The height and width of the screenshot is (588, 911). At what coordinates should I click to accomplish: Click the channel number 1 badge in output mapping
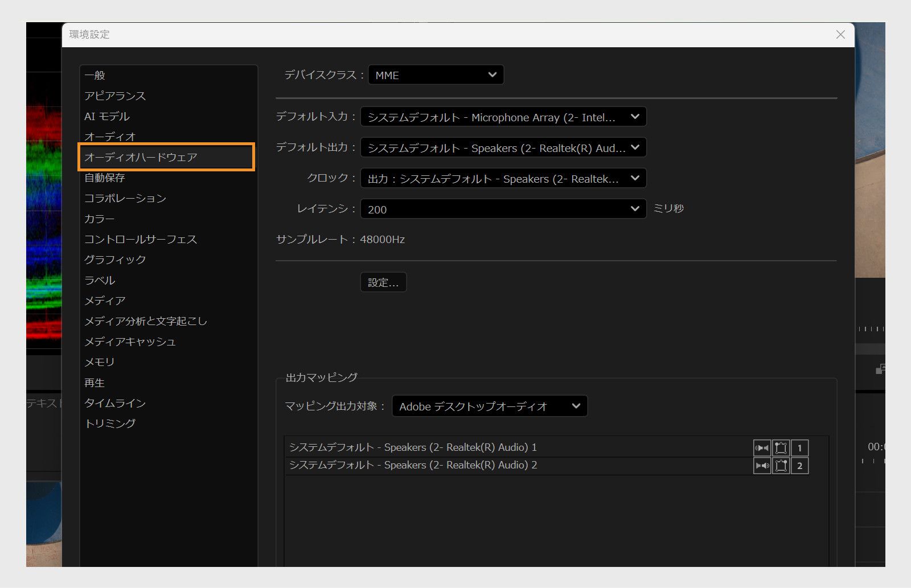(800, 447)
